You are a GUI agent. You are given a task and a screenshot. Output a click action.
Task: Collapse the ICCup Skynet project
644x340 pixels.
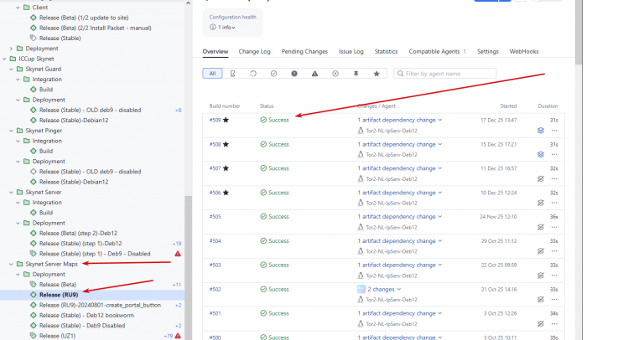tap(4, 59)
